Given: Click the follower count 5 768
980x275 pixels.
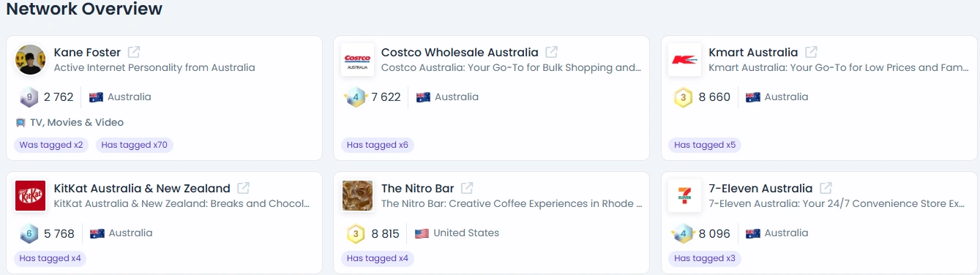Looking at the screenshot, I should (59, 233).
